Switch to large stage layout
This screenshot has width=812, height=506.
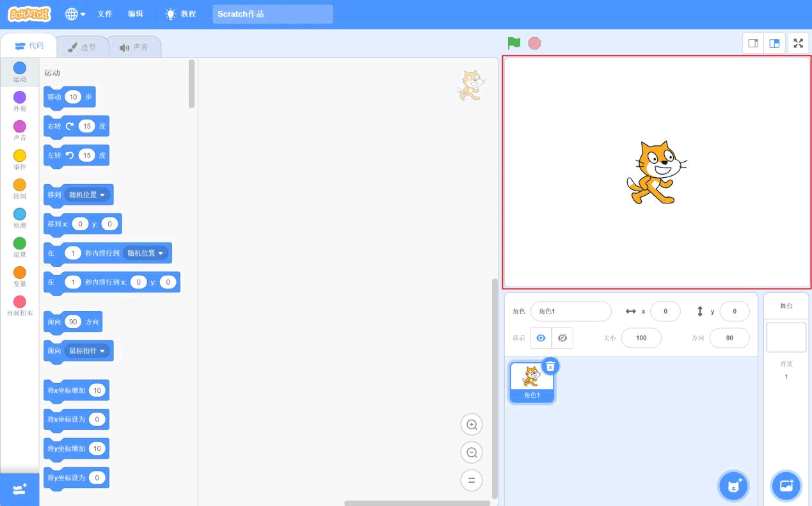tap(774, 43)
